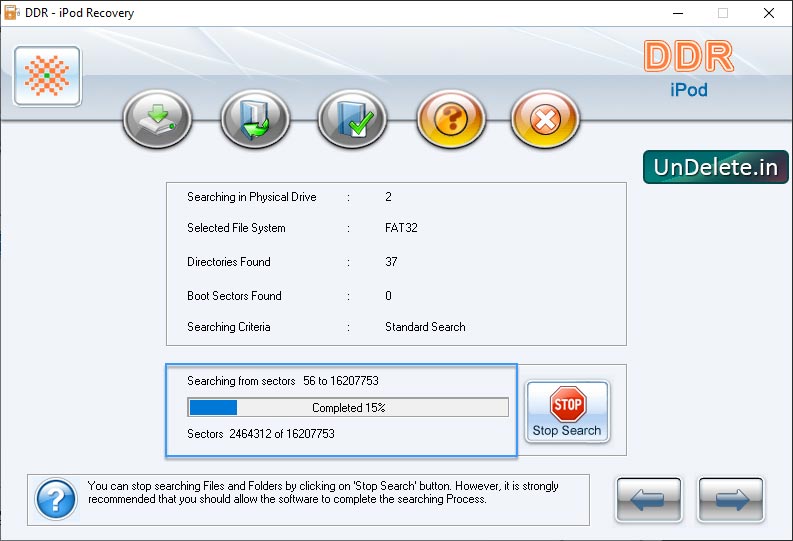793x541 pixels.
Task: Close the DDR iPod Recovery window
Action: pos(769,13)
